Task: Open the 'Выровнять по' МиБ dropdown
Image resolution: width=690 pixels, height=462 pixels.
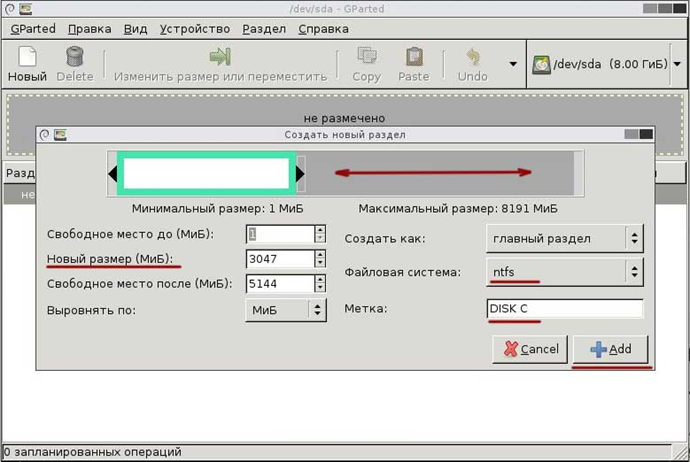Action: tap(286, 310)
